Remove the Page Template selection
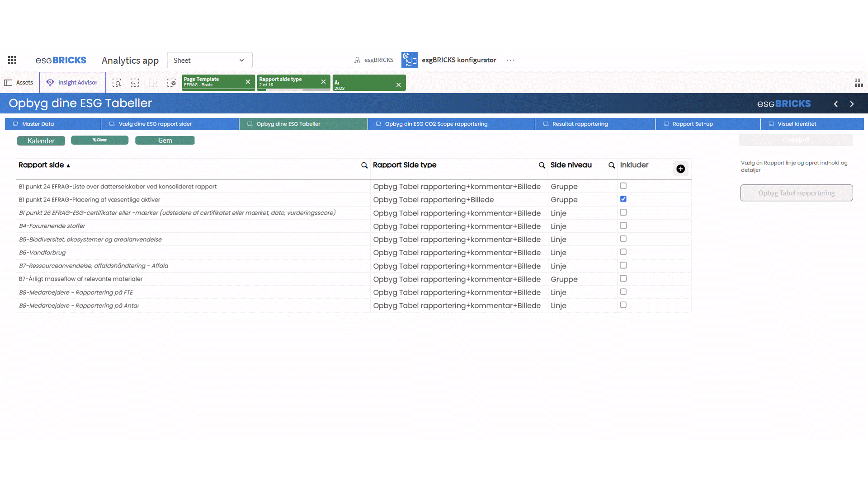Viewport: 868px width, 488px height. [248, 82]
